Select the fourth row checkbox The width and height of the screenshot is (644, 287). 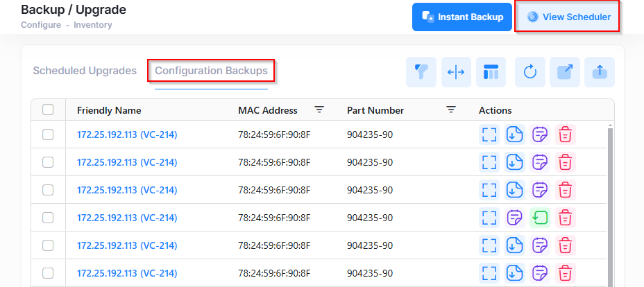pos(48,218)
